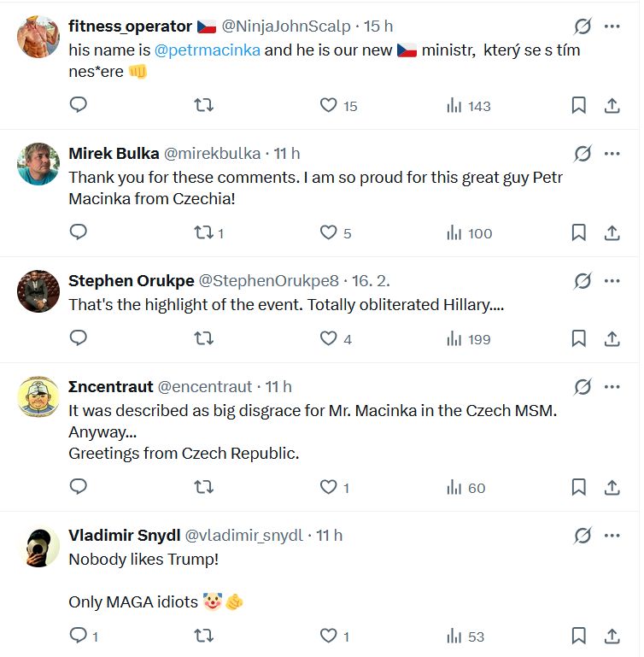Open Grok icon on Mirek Bulka's tweet
The image size is (644, 657).
[583, 154]
